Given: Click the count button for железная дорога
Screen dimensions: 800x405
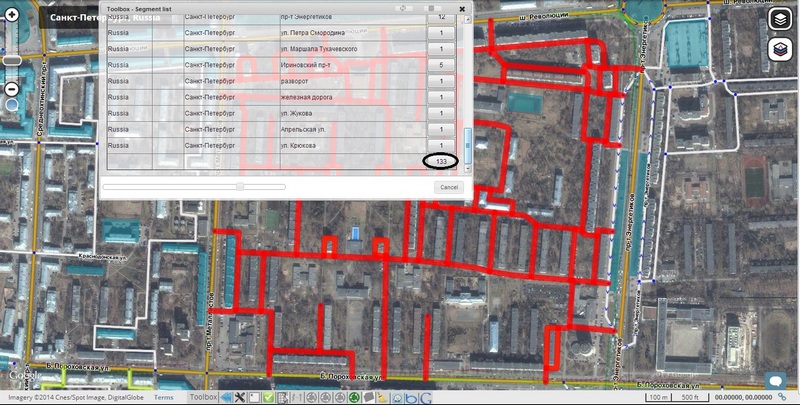Looking at the screenshot, I should (x=441, y=97).
